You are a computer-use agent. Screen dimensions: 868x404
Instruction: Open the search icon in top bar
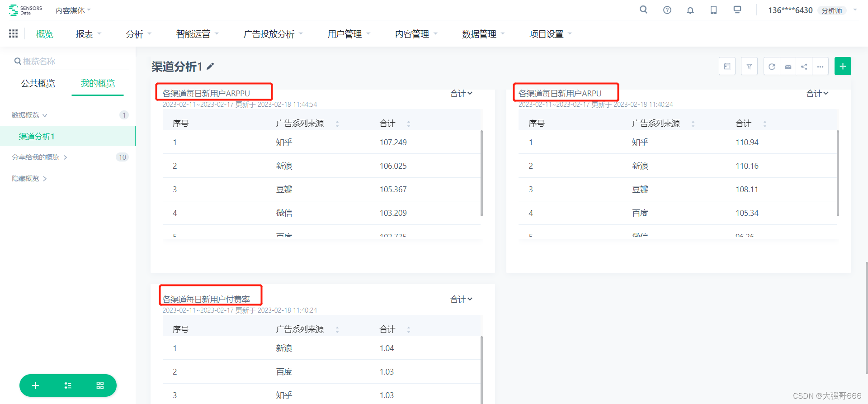[x=643, y=10]
